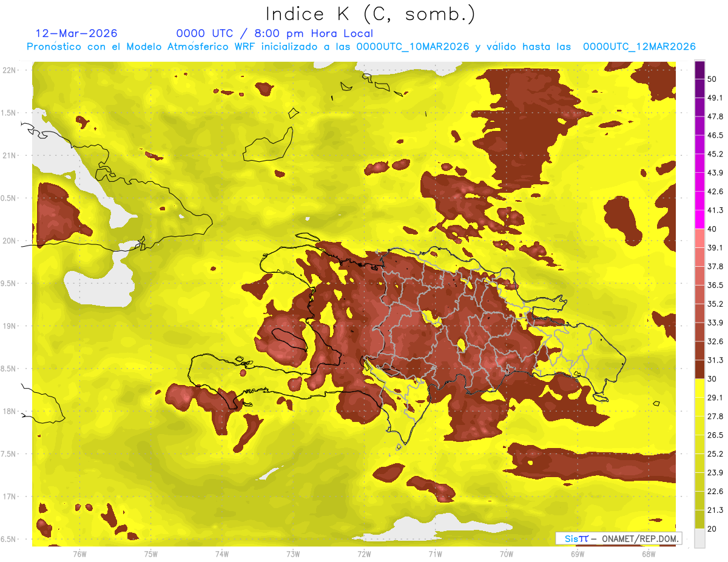Click the '73W' longitude label
Viewport: 728px width, 562px height.
point(293,554)
